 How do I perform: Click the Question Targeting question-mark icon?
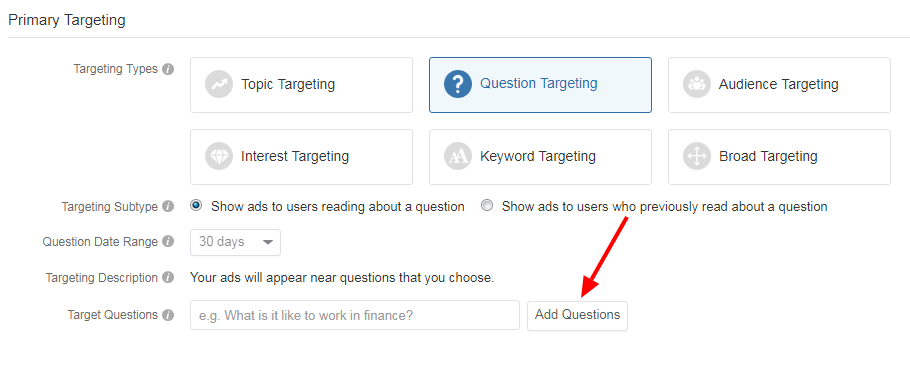point(458,85)
